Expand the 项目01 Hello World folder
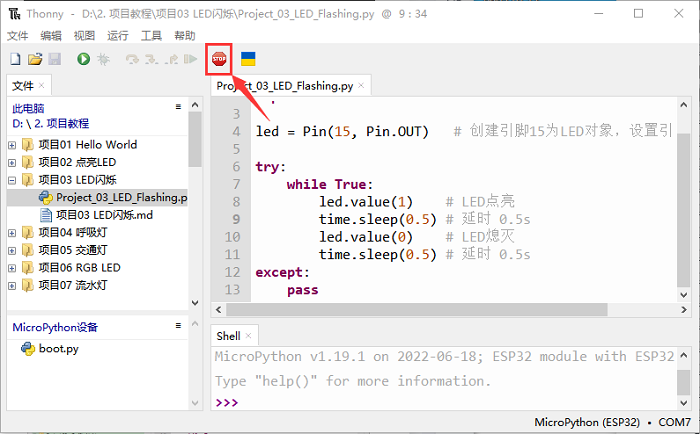 point(12,145)
